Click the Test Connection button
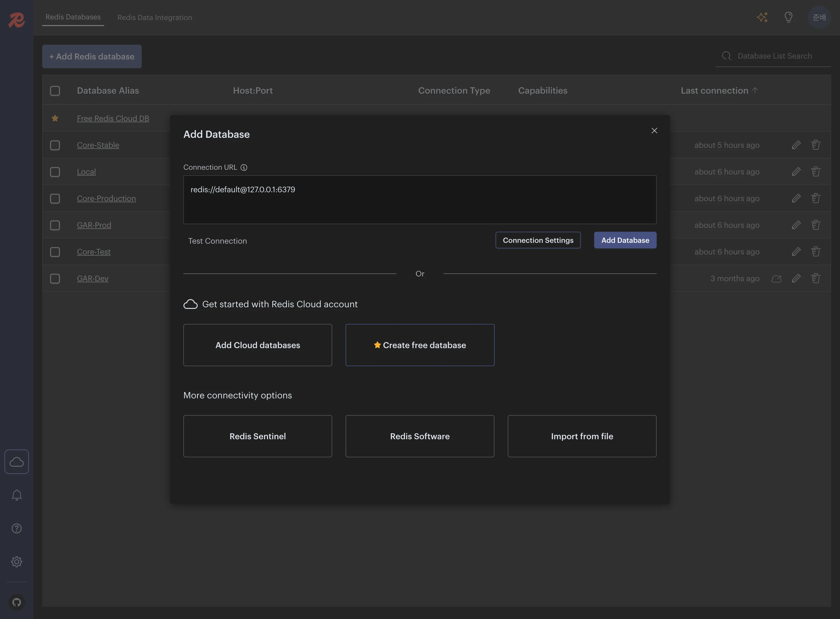Viewport: 840px width, 619px height. pos(217,241)
